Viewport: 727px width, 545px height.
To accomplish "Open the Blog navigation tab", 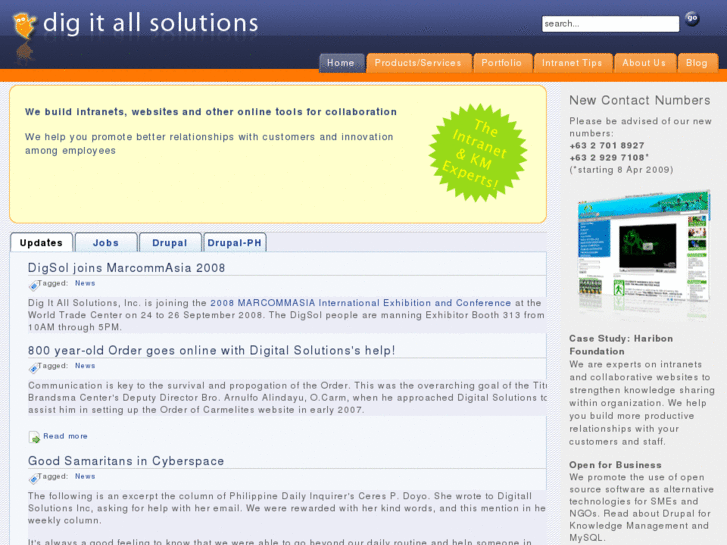I will (697, 63).
